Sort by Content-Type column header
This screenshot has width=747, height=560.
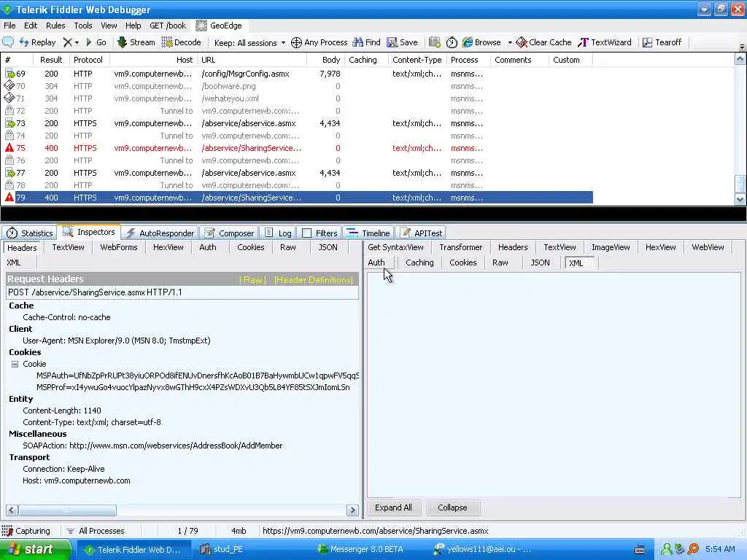pos(417,60)
